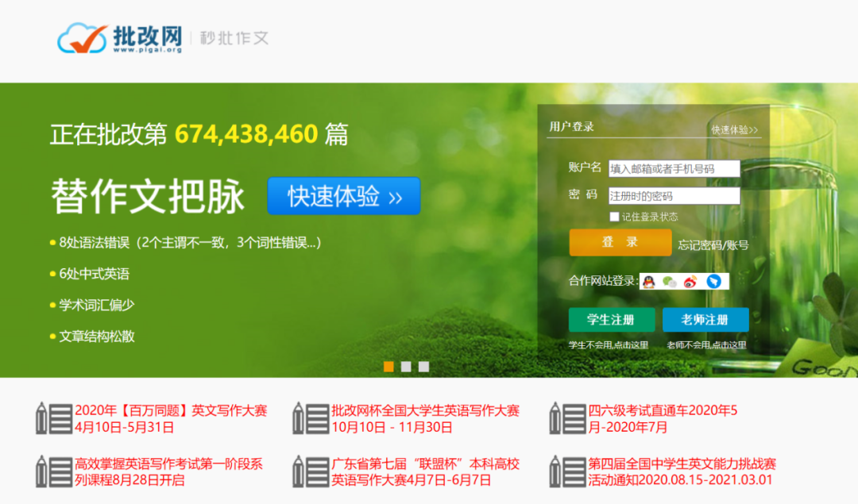This screenshot has width=858, height=504.
Task: Focus the 密码 password field
Action: tap(674, 196)
